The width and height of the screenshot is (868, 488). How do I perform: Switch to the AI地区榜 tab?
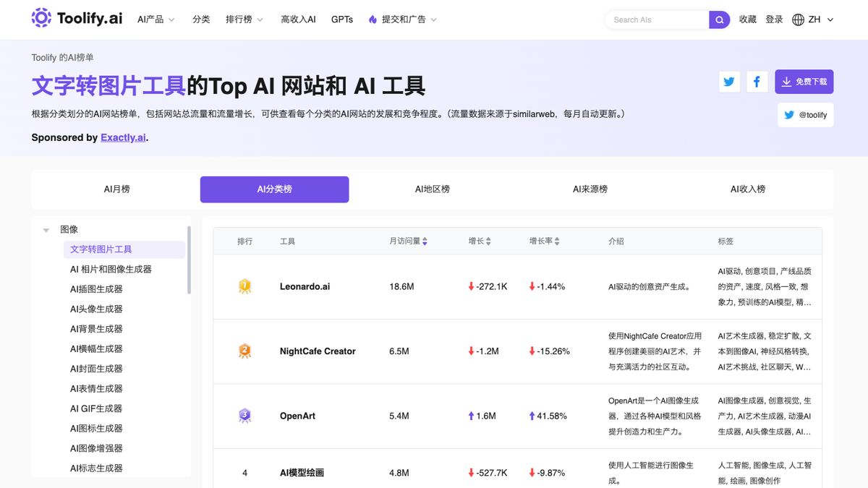[x=433, y=189]
